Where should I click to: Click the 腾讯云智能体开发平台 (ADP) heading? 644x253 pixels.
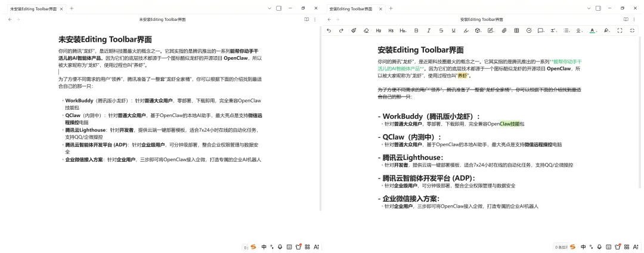pyautogui.click(x=428, y=178)
